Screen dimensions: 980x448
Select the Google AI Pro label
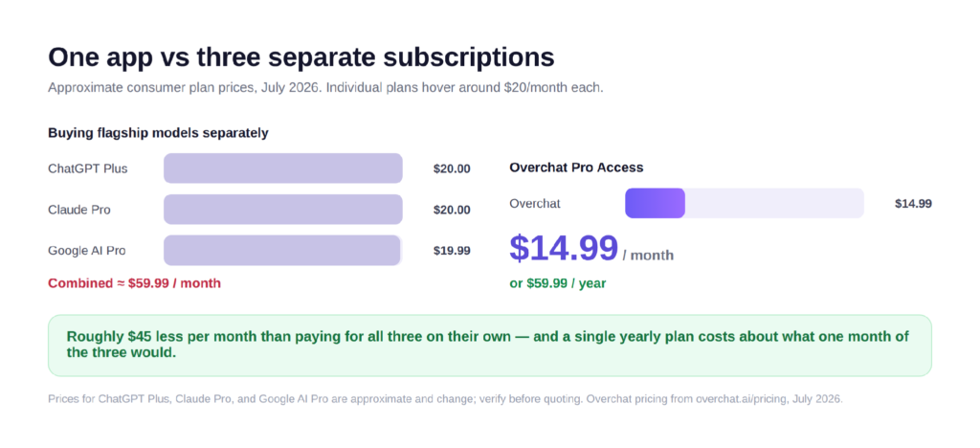[87, 251]
